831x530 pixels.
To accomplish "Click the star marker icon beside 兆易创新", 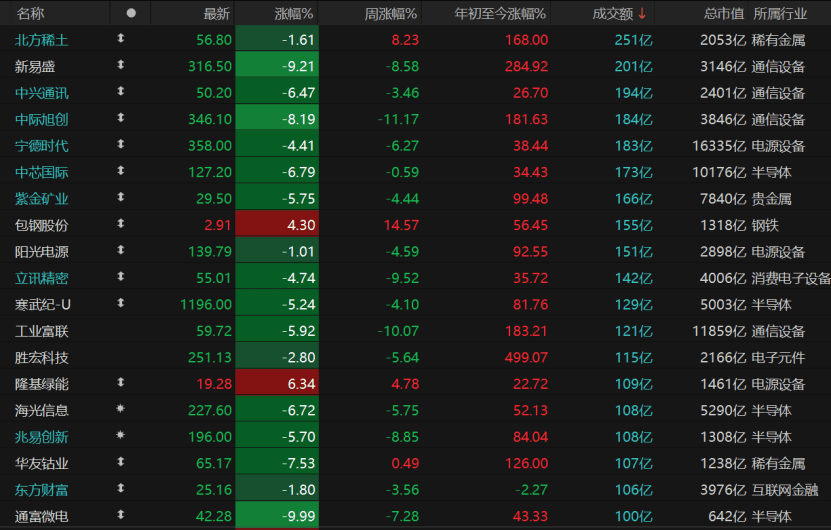I will point(121,436).
